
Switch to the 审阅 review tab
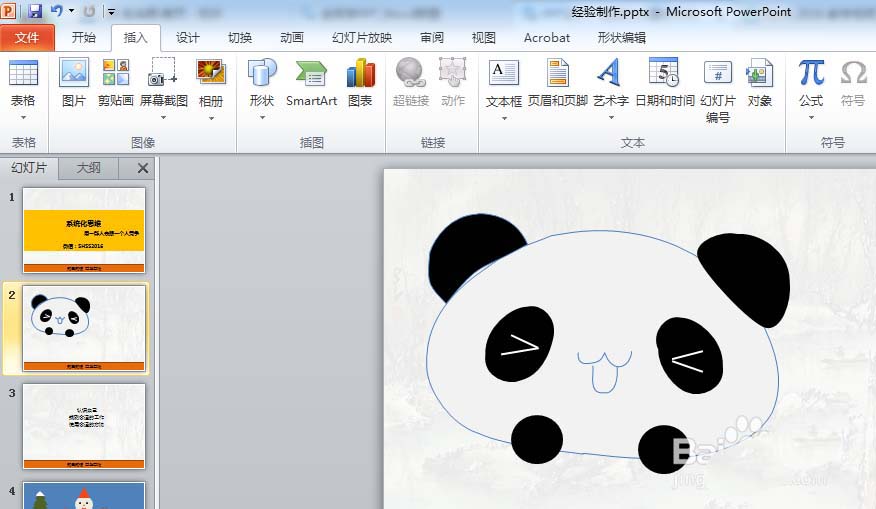432,37
